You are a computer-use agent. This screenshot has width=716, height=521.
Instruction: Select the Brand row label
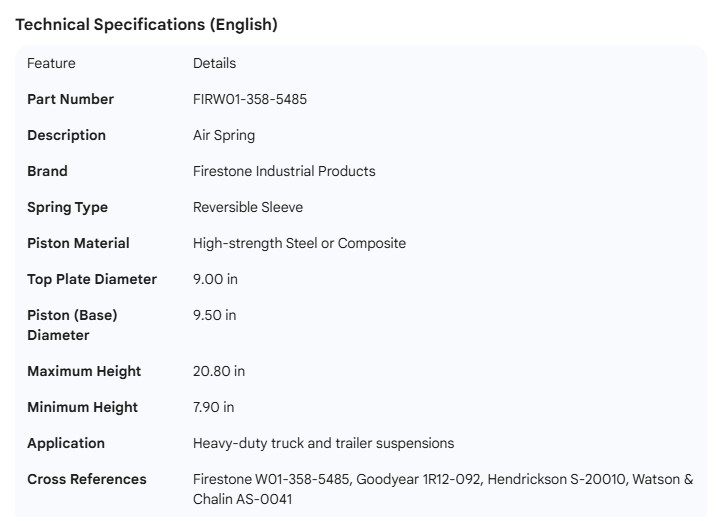(47, 171)
